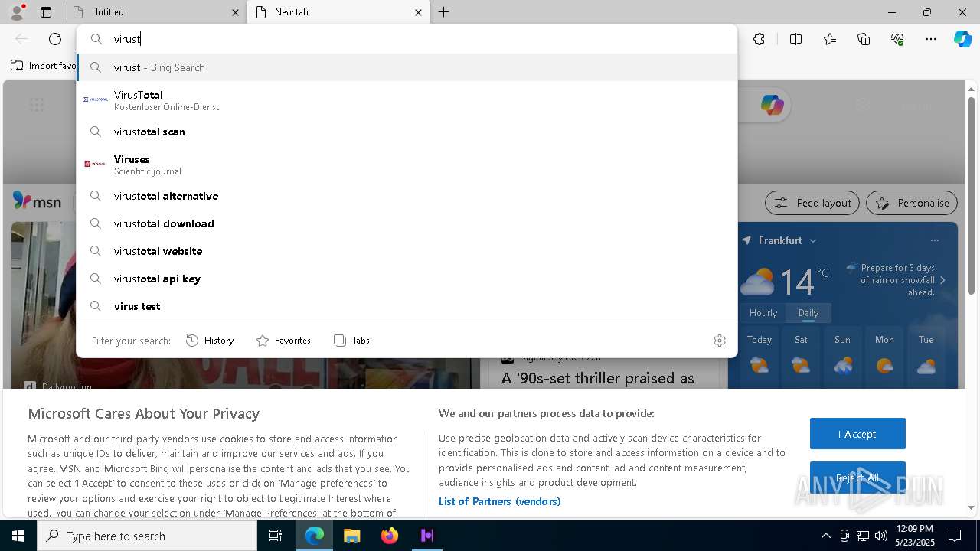
Task: Accept cookies with I Accept button
Action: click(x=857, y=434)
